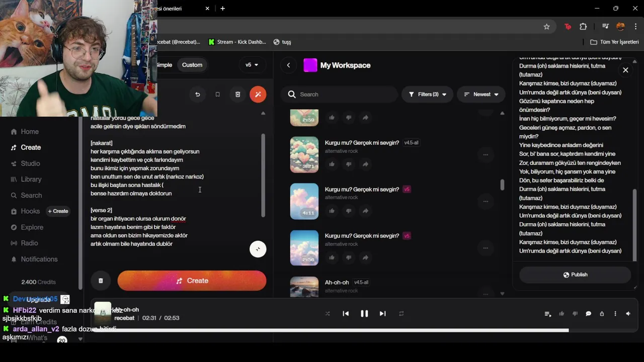The image size is (644, 362).
Task: Mute the player volume
Action: [628, 314]
